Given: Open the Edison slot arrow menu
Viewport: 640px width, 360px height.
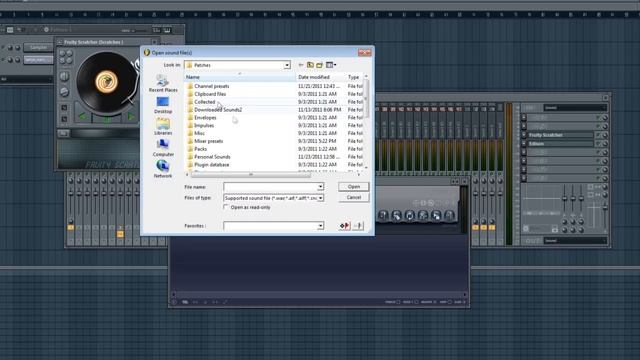Looking at the screenshot, I should tap(524, 144).
